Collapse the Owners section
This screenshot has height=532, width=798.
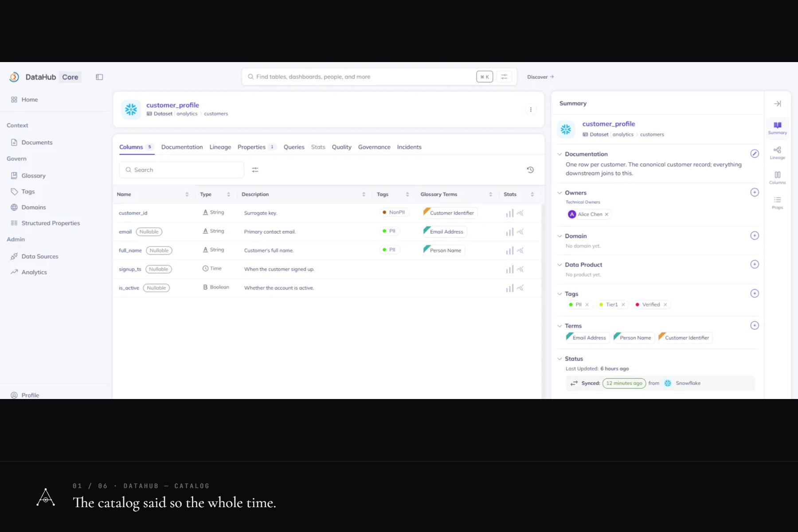pyautogui.click(x=559, y=193)
